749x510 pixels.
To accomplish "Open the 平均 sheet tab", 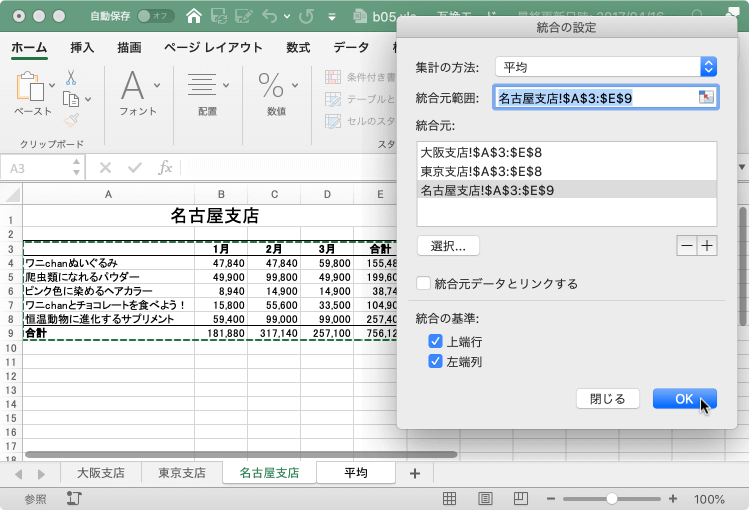I will (x=356, y=473).
